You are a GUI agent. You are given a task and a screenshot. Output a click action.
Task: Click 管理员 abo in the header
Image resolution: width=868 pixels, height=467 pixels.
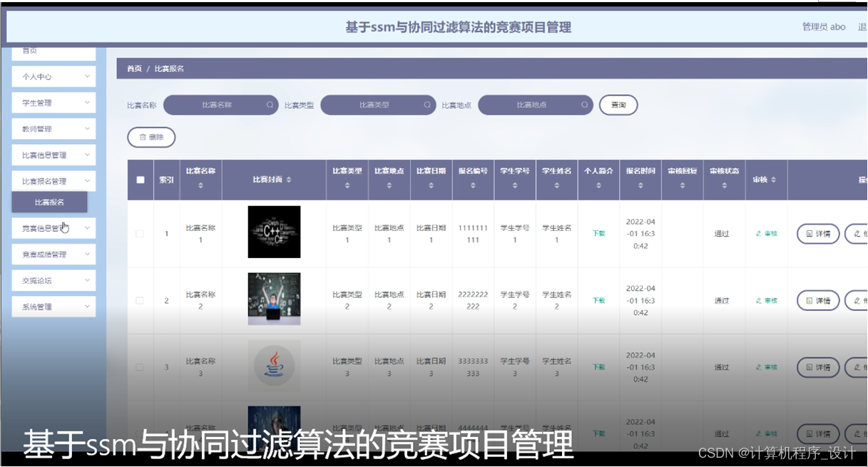click(x=824, y=27)
